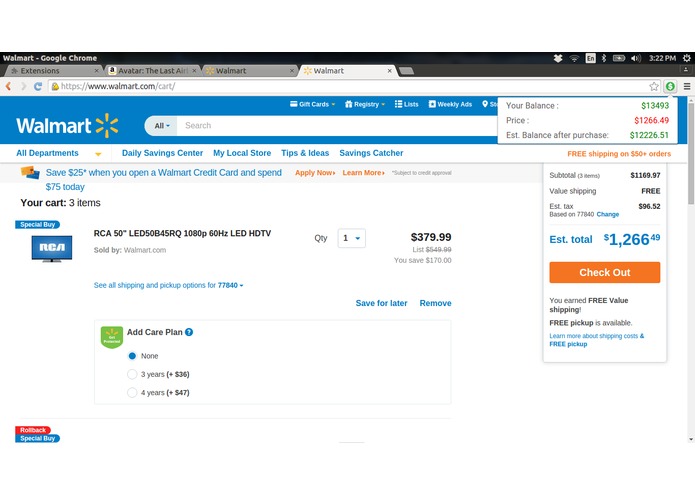Open Tips & Ideas
Screen dimensions: 695x494
305,153
